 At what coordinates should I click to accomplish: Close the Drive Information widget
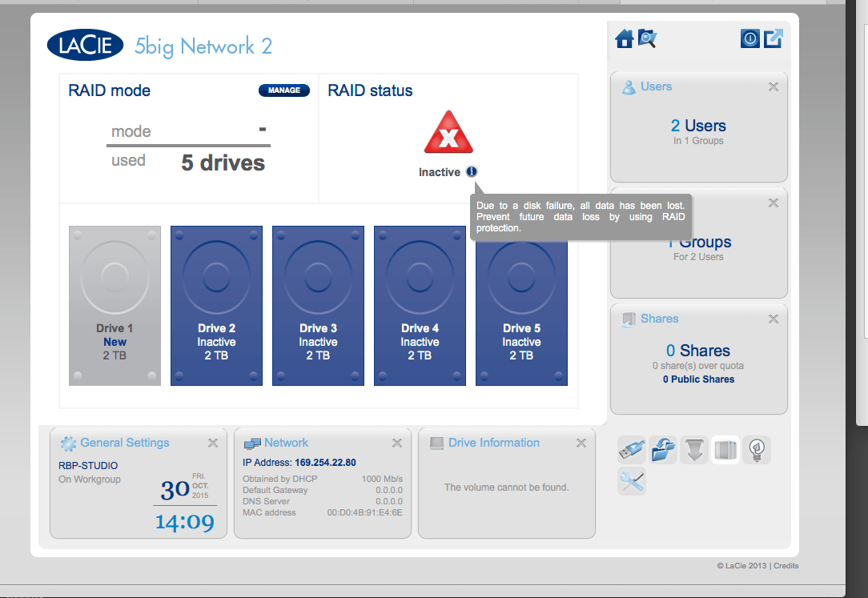coord(581,443)
